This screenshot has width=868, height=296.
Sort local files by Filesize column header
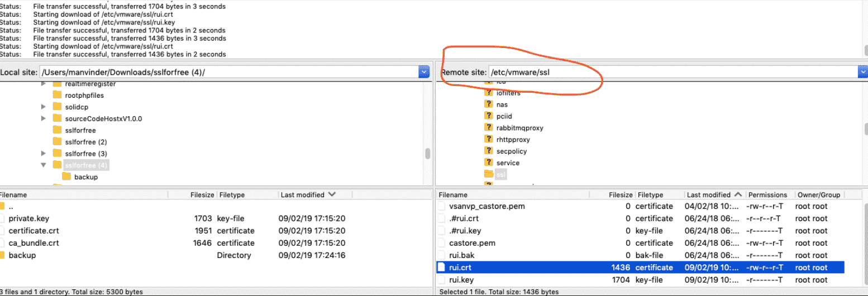tap(202, 195)
